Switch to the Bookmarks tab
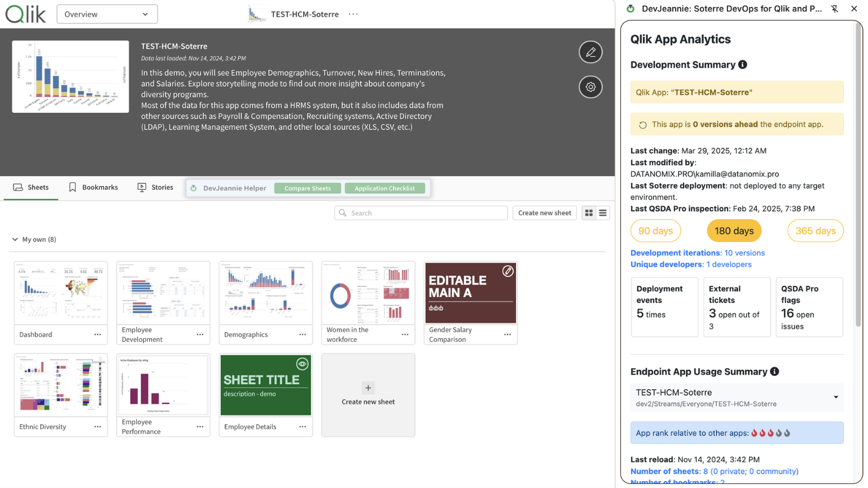The height and width of the screenshot is (488, 868). coord(93,187)
